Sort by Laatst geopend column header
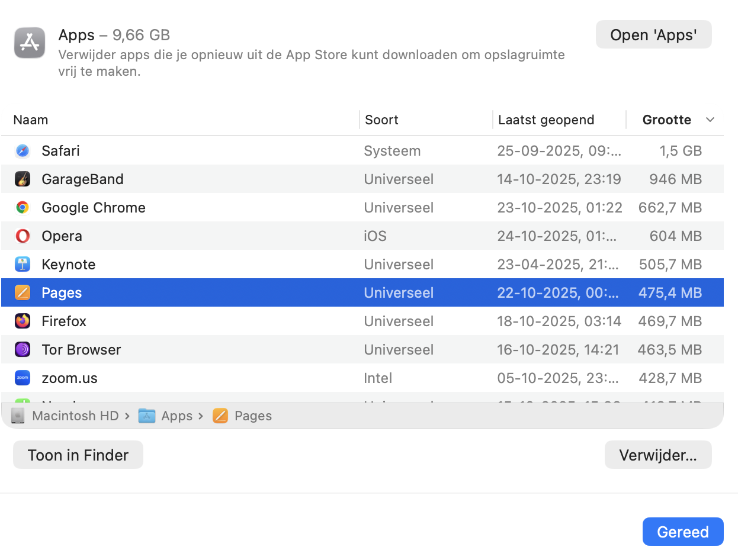The height and width of the screenshot is (560, 738). click(546, 120)
